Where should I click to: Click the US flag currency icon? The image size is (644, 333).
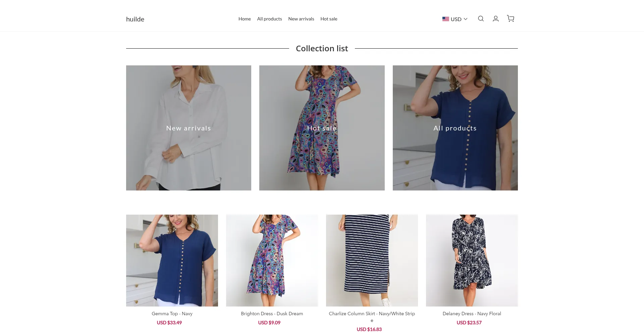[x=445, y=19]
